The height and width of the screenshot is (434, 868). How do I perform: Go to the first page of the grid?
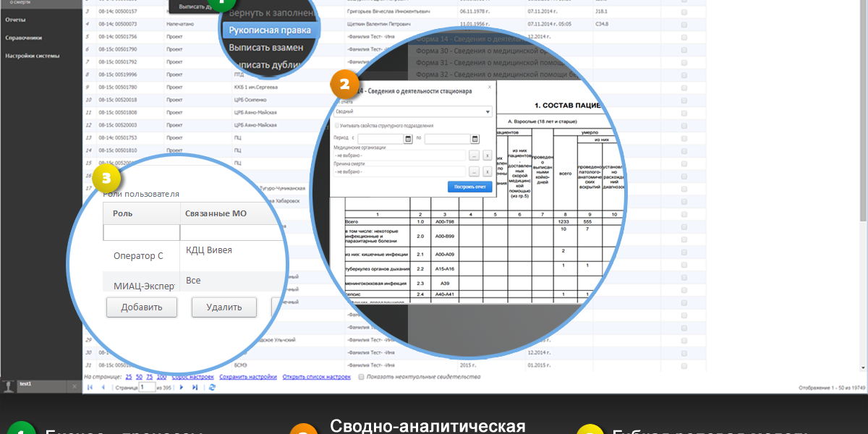(x=90, y=388)
